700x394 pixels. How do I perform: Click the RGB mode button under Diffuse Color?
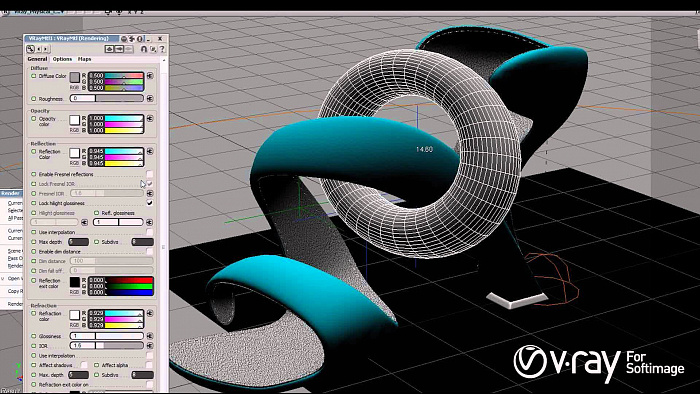[x=74, y=87]
